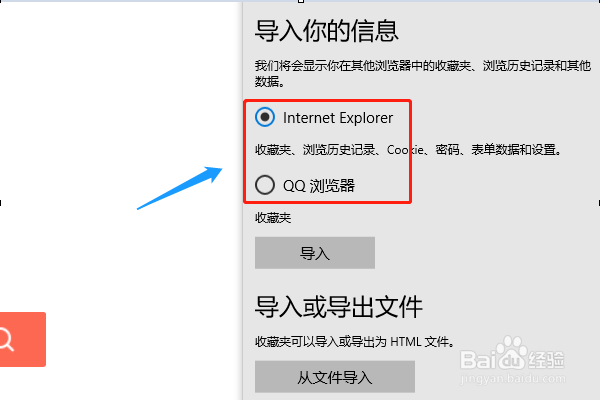Image resolution: width=600 pixels, height=400 pixels.
Task: Click the 我们将会显示你在其他浏览器 intro paragraph
Action: pos(423,73)
